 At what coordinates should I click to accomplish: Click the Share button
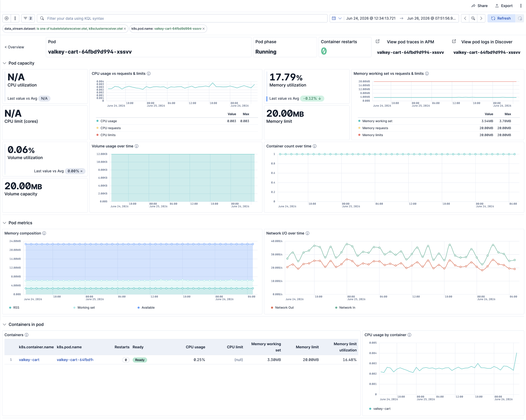click(x=479, y=6)
